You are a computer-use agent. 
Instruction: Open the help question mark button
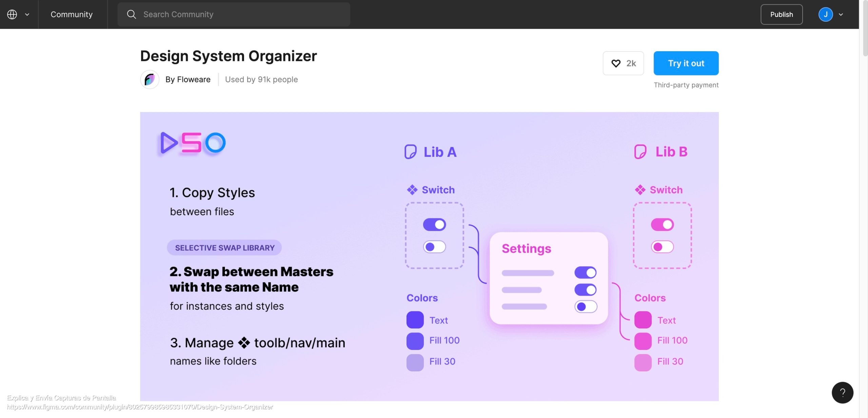842,393
